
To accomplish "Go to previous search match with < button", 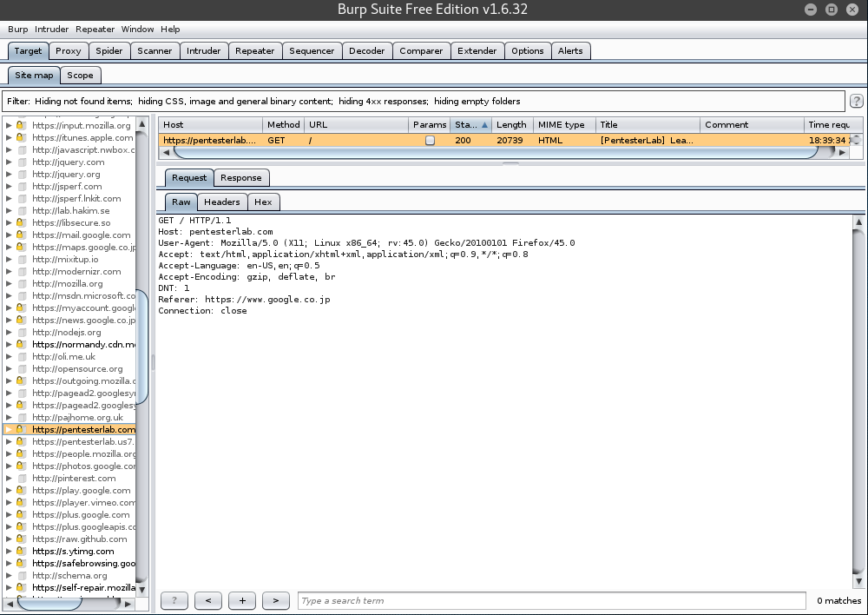I will tap(208, 600).
